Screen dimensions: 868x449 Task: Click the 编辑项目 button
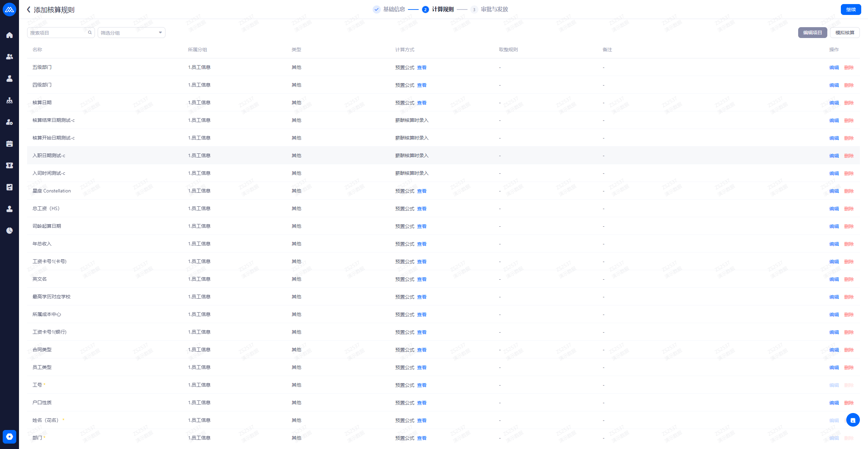pos(812,33)
